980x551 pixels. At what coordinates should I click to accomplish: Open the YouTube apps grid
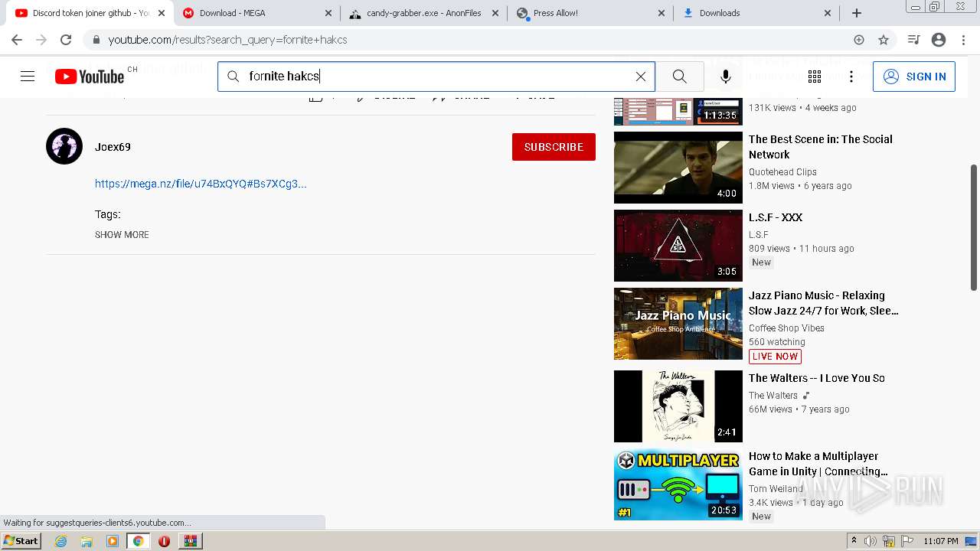tap(815, 77)
